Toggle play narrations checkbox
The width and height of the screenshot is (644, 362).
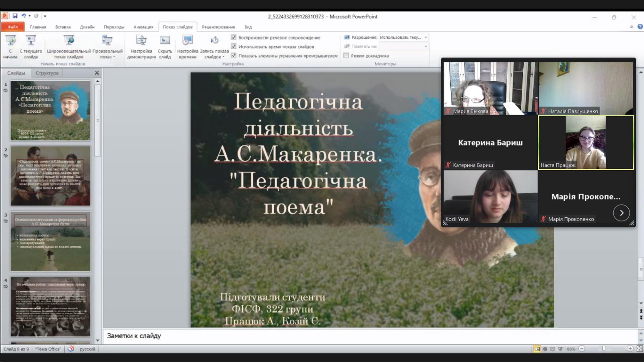click(233, 37)
